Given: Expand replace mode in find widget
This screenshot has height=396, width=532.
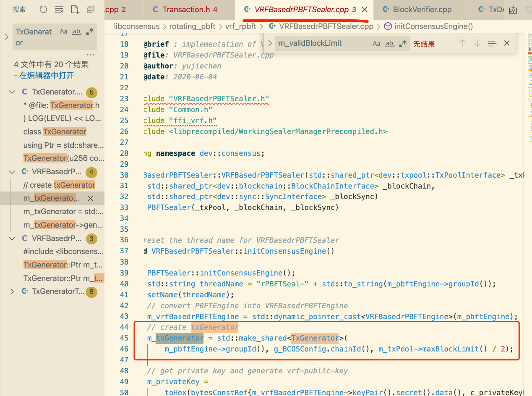Looking at the screenshot, I should [x=270, y=43].
